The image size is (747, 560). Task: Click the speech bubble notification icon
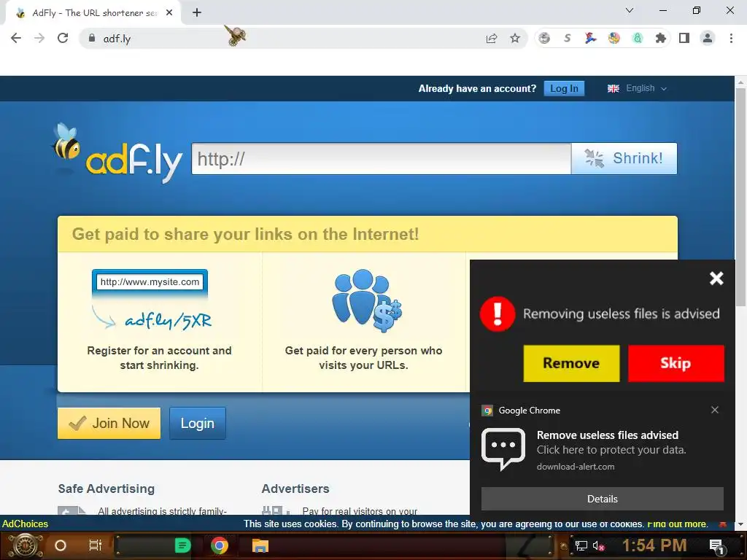tap(503, 449)
